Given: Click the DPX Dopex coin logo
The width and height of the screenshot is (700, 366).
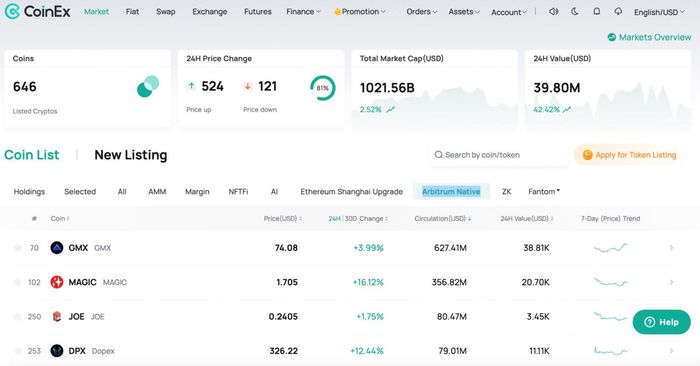Looking at the screenshot, I should tap(57, 351).
